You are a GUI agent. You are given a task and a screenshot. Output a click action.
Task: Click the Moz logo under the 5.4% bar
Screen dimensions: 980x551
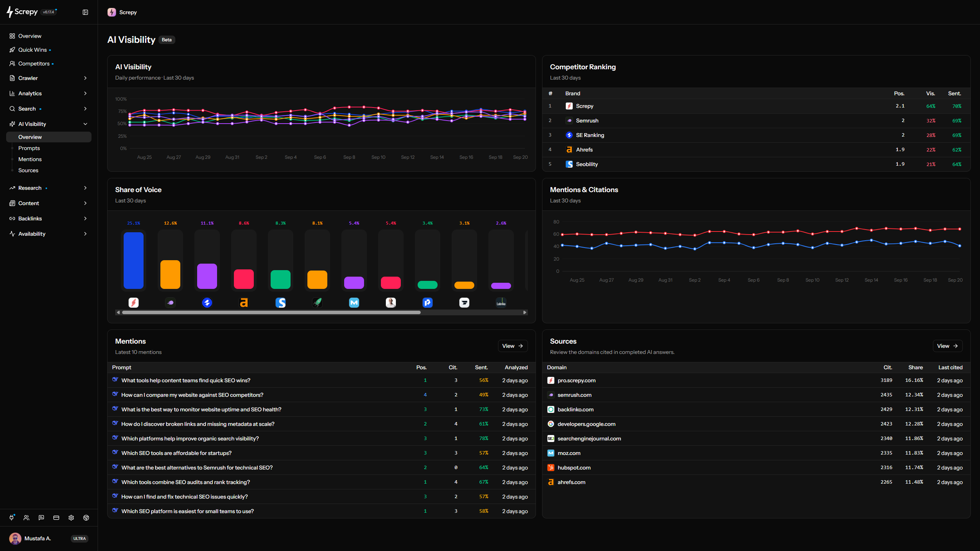(354, 303)
